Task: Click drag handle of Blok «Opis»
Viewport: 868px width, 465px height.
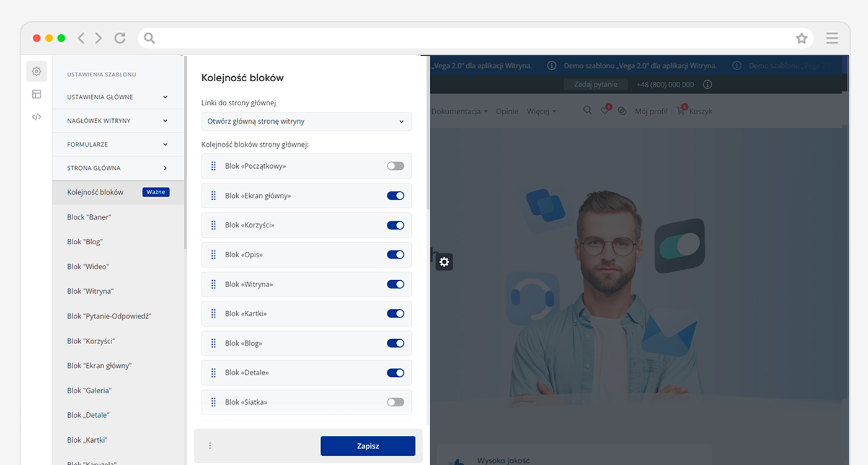Action: [213, 254]
